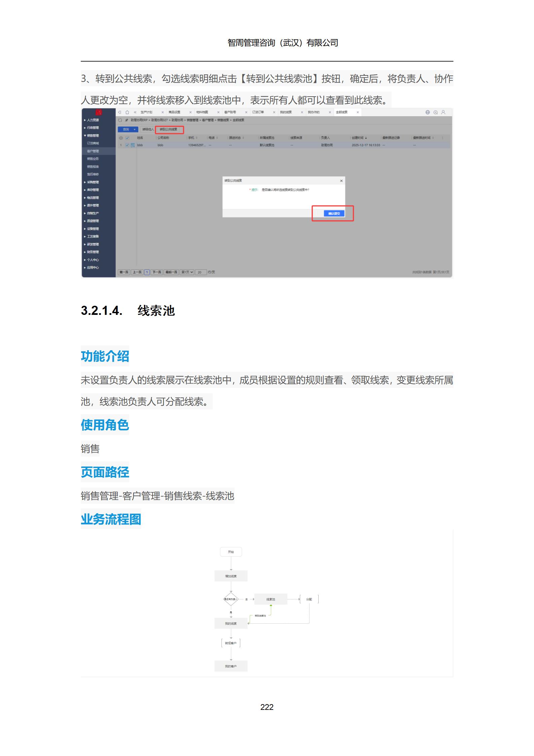Click the home icon in ERP tab bar

127,112
